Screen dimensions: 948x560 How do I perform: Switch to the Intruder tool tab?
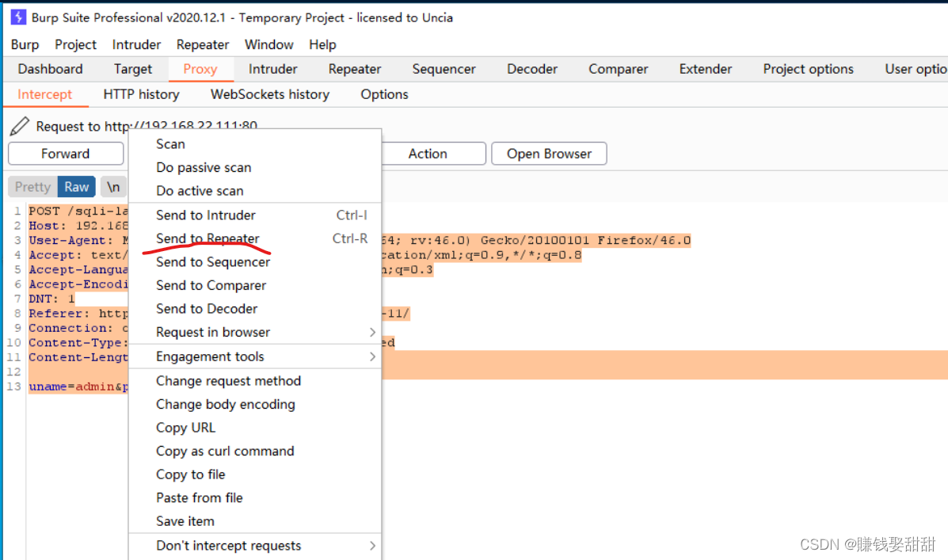pos(272,69)
